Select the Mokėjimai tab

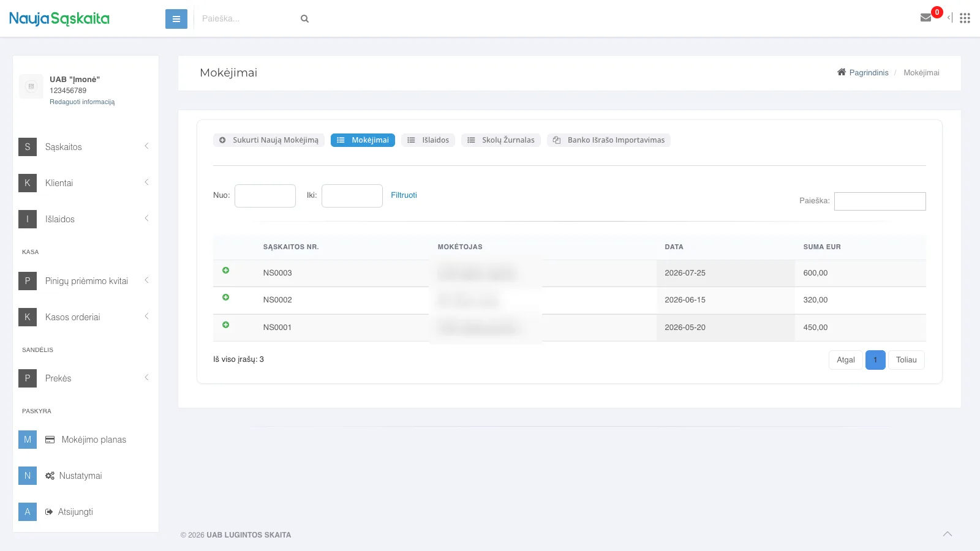pyautogui.click(x=363, y=140)
